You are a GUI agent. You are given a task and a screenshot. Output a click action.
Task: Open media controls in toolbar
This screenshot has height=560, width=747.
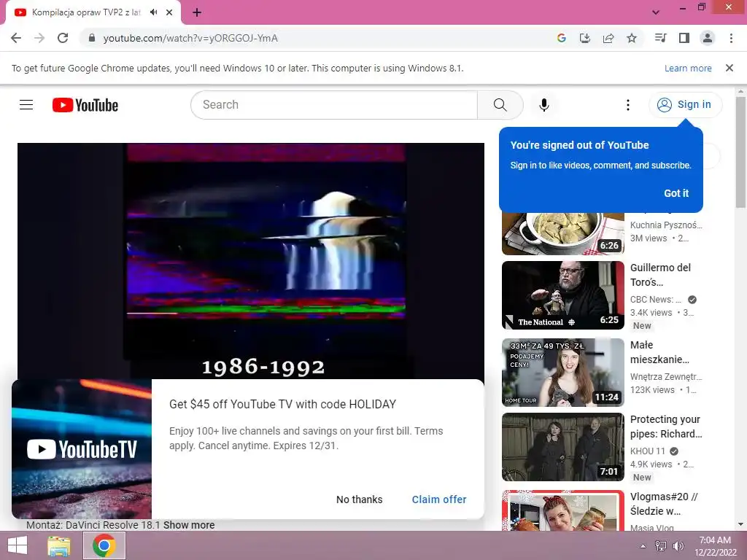click(x=660, y=38)
